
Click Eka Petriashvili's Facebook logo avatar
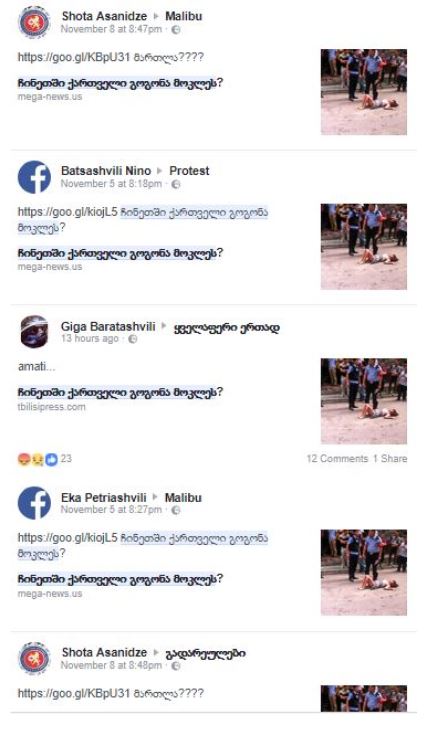34,503
